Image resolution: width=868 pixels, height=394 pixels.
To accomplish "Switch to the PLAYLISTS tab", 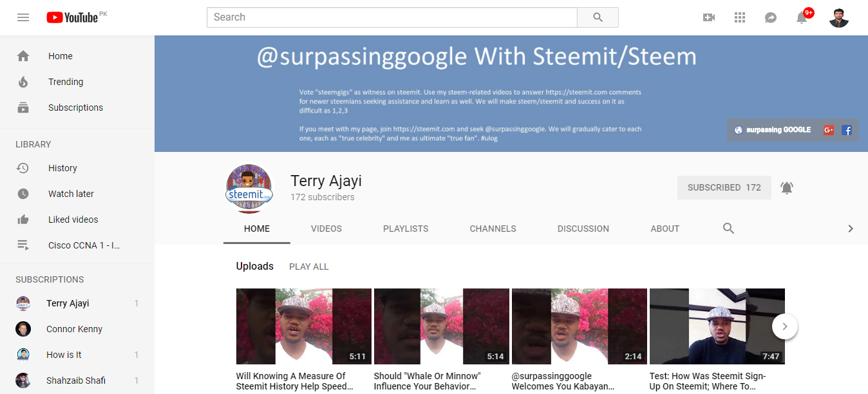I will click(x=406, y=229).
